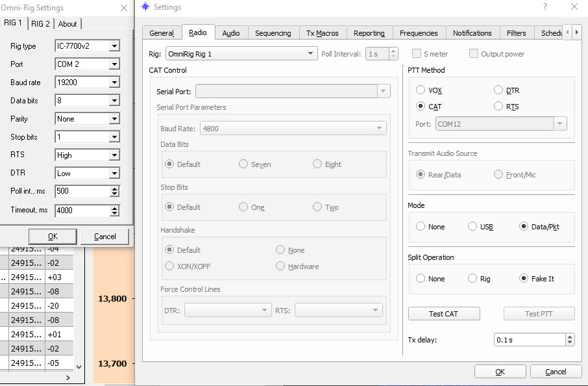The width and height of the screenshot is (588, 386).
Task: Select the Radio tab
Action: click(198, 32)
